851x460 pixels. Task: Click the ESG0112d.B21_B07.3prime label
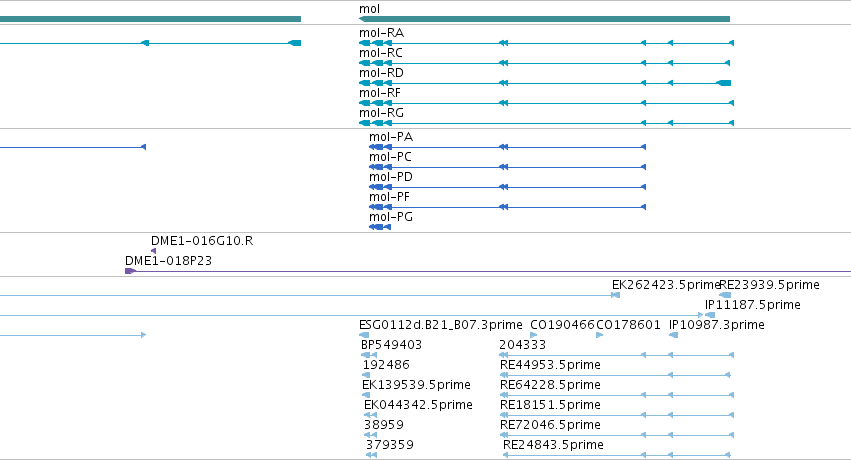(440, 325)
